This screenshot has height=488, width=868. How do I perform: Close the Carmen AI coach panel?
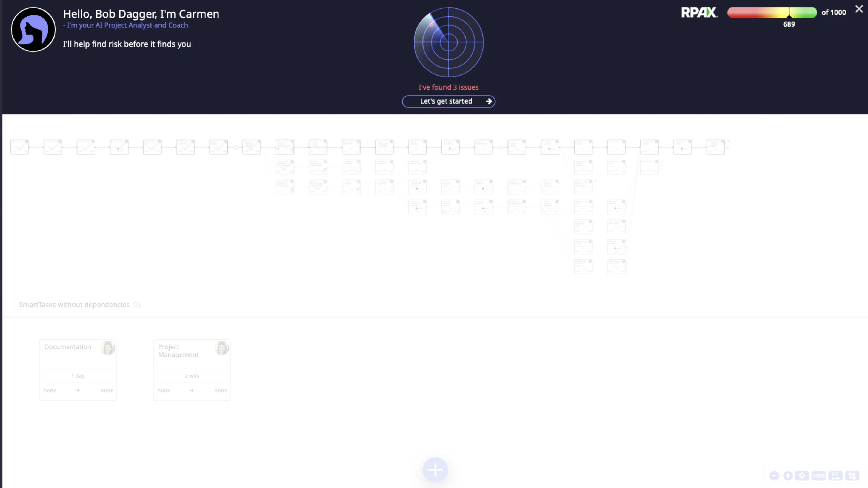(x=859, y=9)
